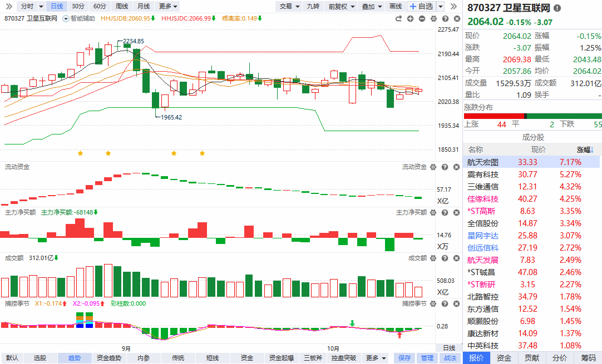The width and height of the screenshot is (602, 364).
Task: Switch to 周线 weekly chart tab
Action: pyautogui.click(x=121, y=6)
